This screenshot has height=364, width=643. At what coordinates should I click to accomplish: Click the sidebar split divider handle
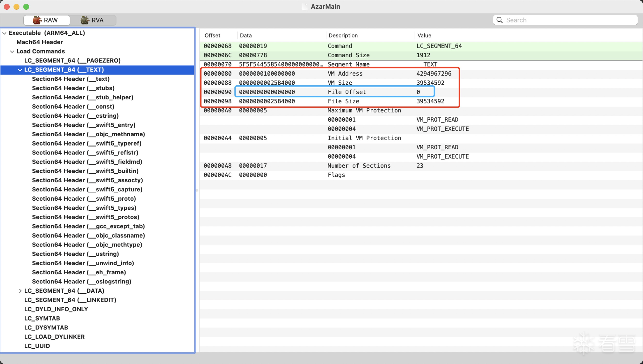pos(197,190)
